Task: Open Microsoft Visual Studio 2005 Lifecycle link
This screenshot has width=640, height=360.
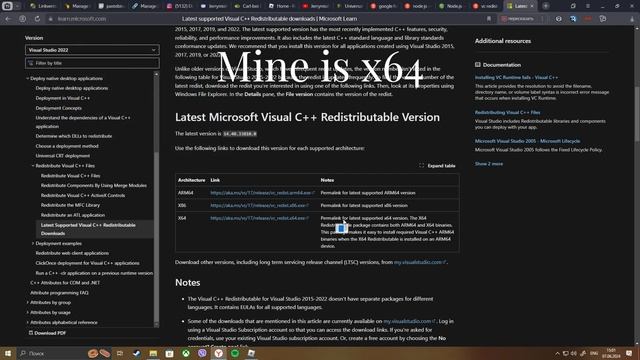Action: pos(527,141)
